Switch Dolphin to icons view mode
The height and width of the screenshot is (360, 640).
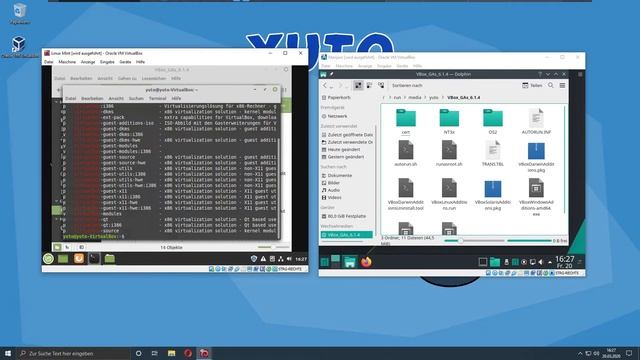point(358,85)
